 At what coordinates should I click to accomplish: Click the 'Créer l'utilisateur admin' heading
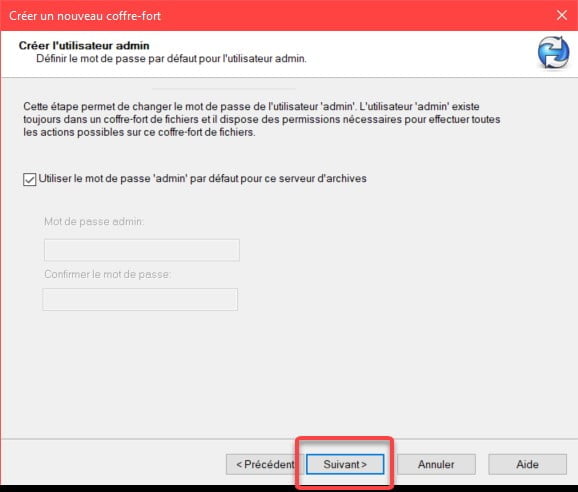pos(84,46)
